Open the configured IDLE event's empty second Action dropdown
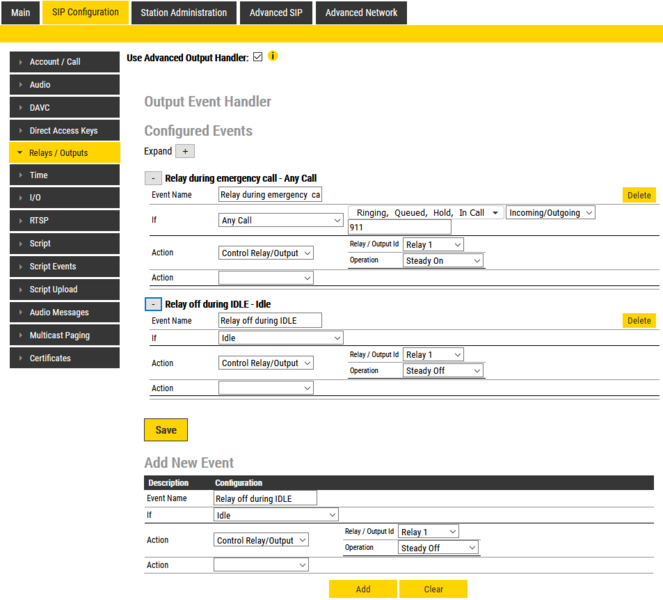 pyautogui.click(x=266, y=388)
